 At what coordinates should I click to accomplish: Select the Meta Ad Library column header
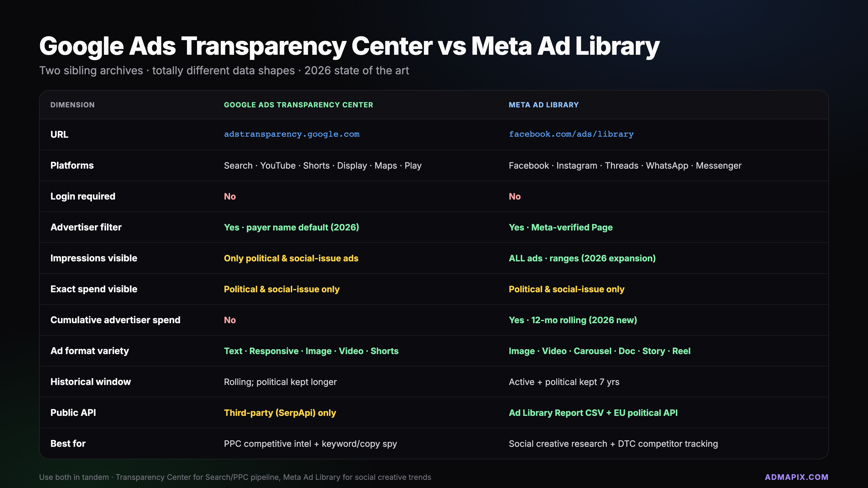tap(543, 105)
